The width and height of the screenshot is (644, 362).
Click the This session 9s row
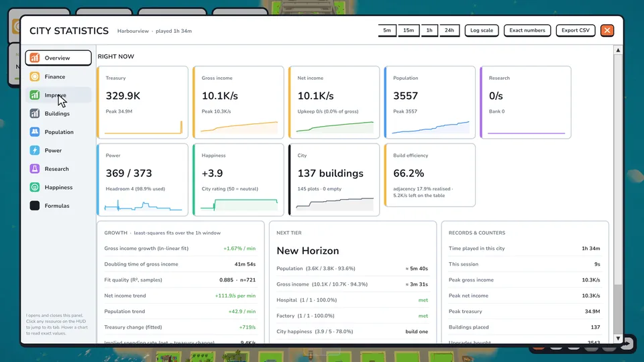point(524,264)
